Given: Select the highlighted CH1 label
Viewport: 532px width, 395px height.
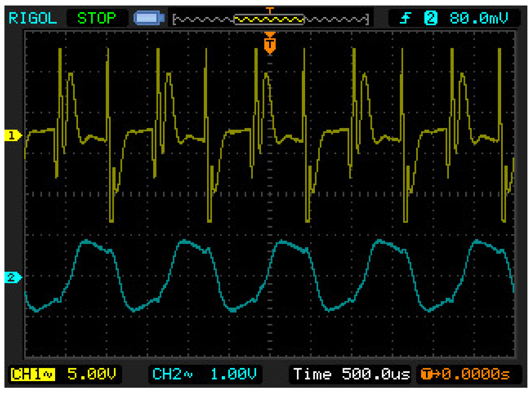Looking at the screenshot, I should 27,374.
